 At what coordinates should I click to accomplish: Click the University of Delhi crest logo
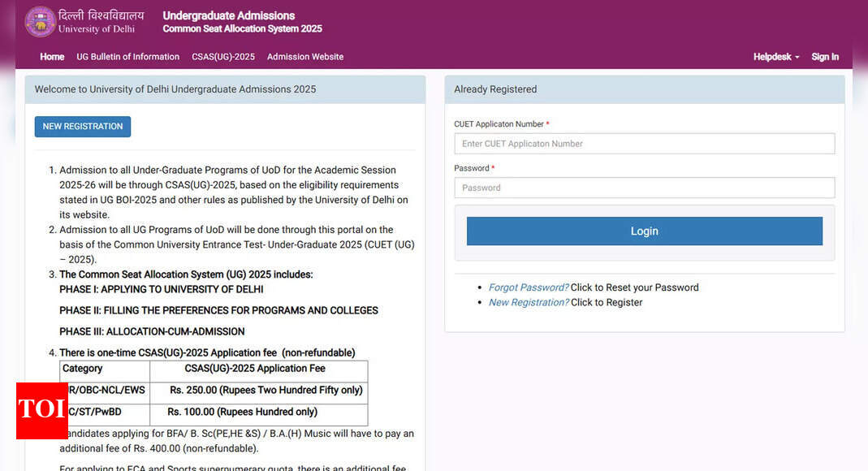pyautogui.click(x=40, y=22)
